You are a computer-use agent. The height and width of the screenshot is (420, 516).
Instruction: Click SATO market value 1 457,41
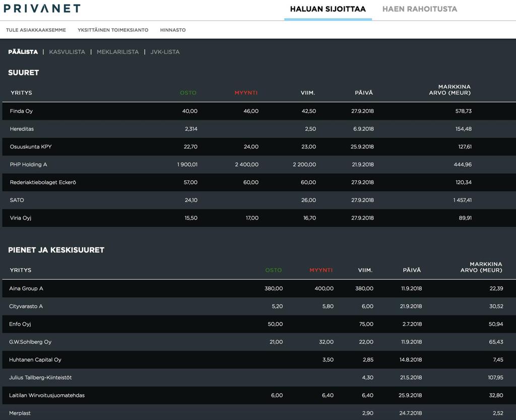tap(463, 200)
